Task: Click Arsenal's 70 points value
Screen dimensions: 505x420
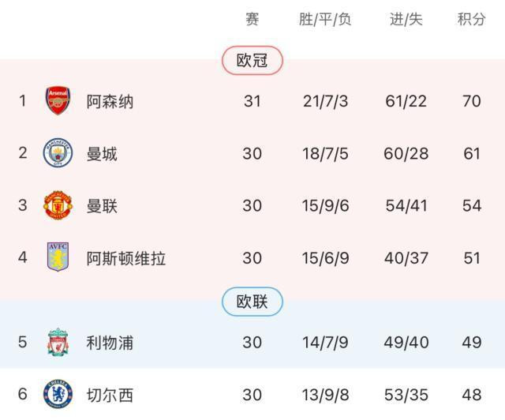Action: (x=472, y=101)
